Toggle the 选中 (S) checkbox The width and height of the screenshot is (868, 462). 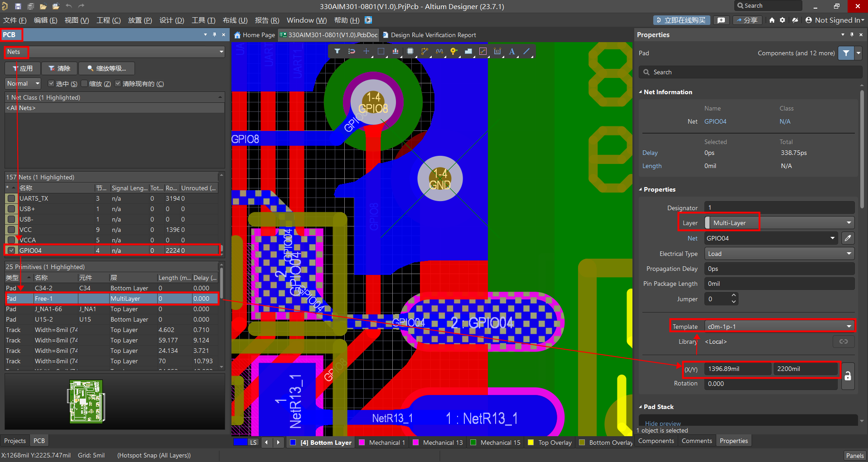click(x=52, y=84)
